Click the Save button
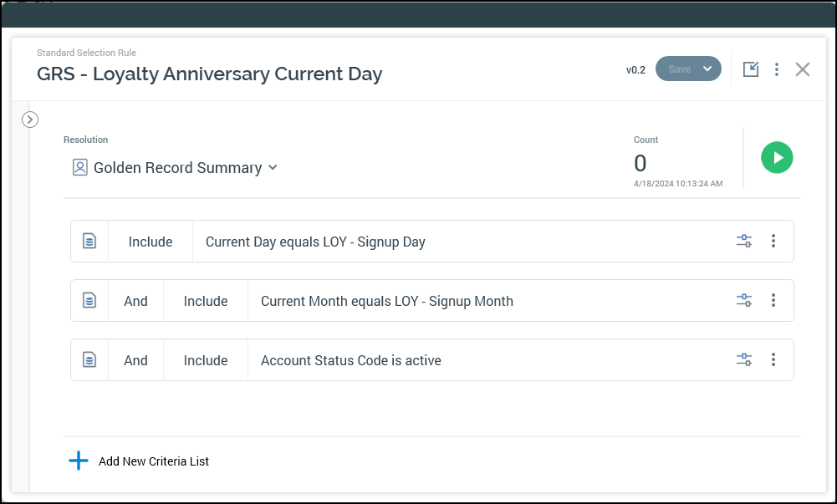Viewport: 837px width, 504px height. click(679, 69)
